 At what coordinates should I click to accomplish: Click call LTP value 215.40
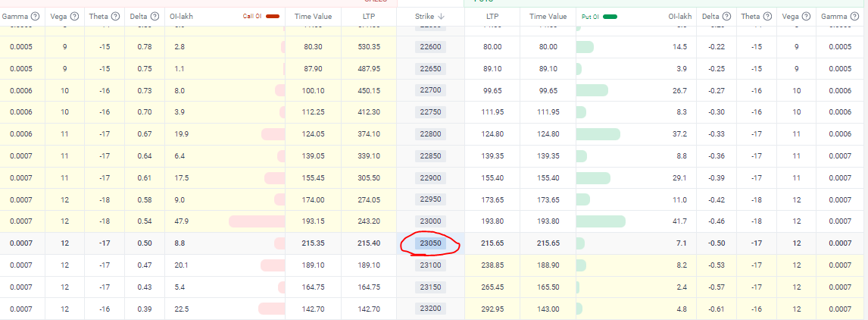(369, 243)
